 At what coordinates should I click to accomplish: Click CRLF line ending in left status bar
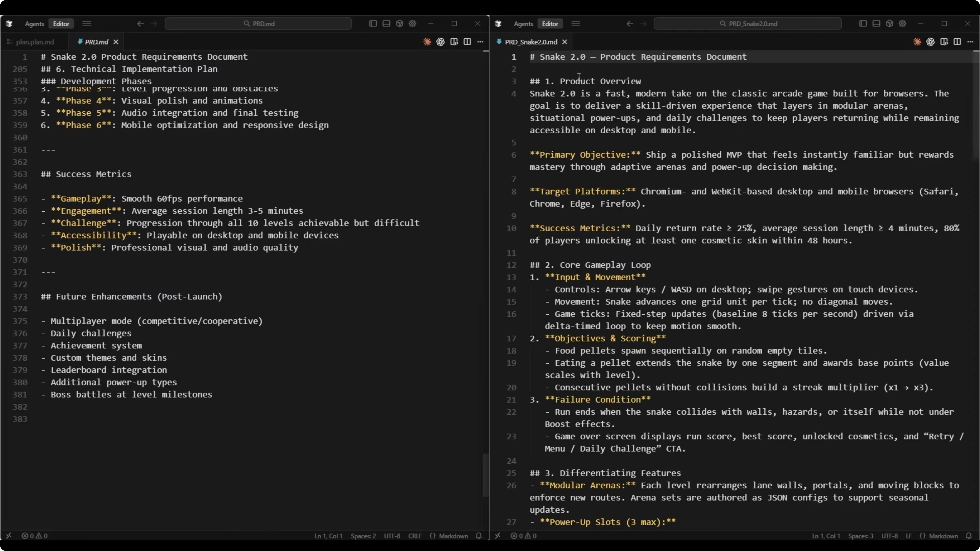415,536
